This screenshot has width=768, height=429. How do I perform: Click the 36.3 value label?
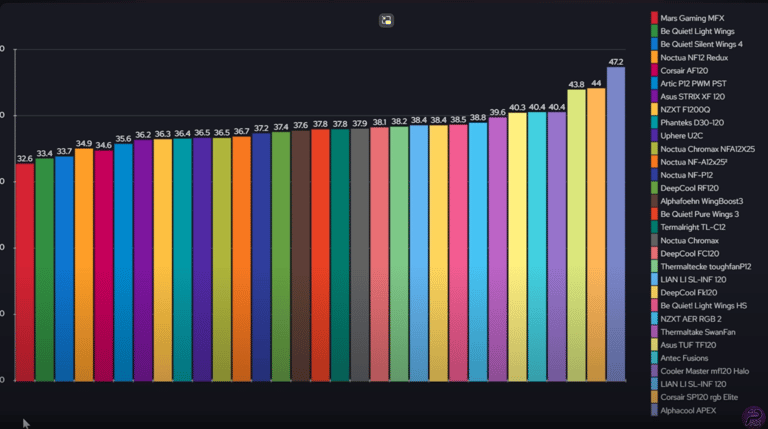pyautogui.click(x=163, y=134)
